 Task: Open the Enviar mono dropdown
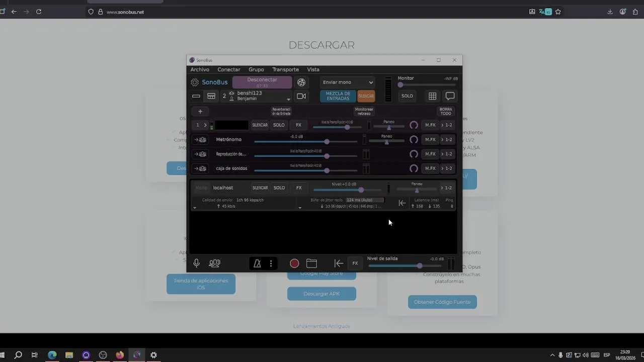(x=348, y=82)
